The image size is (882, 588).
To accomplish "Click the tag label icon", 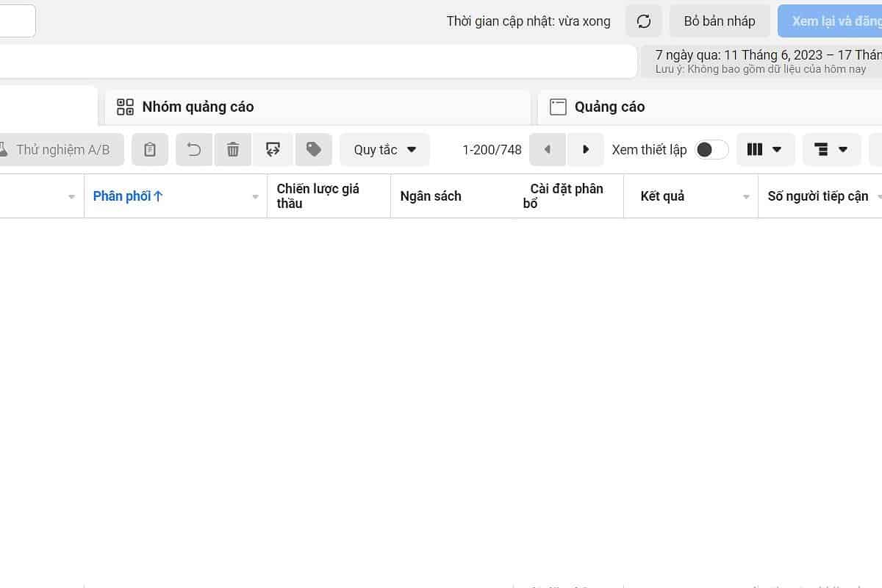I will [314, 150].
